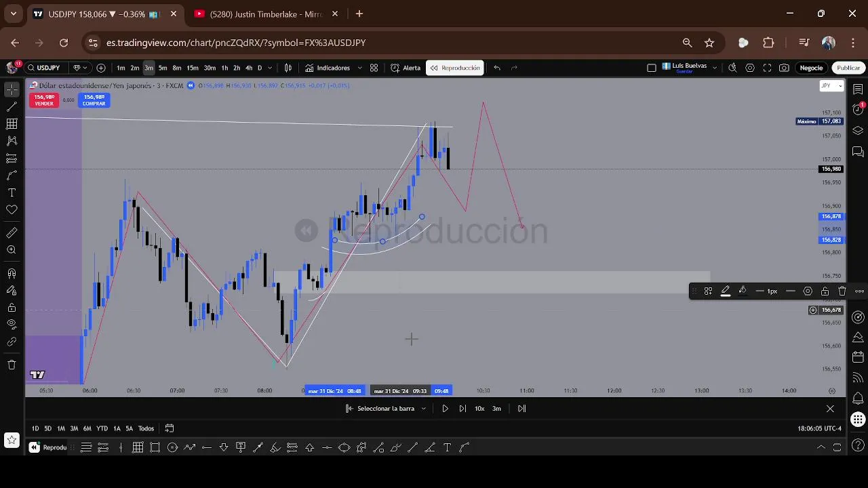Open go-to-date calendar icon
Screen dimensions: 868x488
pos(170,428)
